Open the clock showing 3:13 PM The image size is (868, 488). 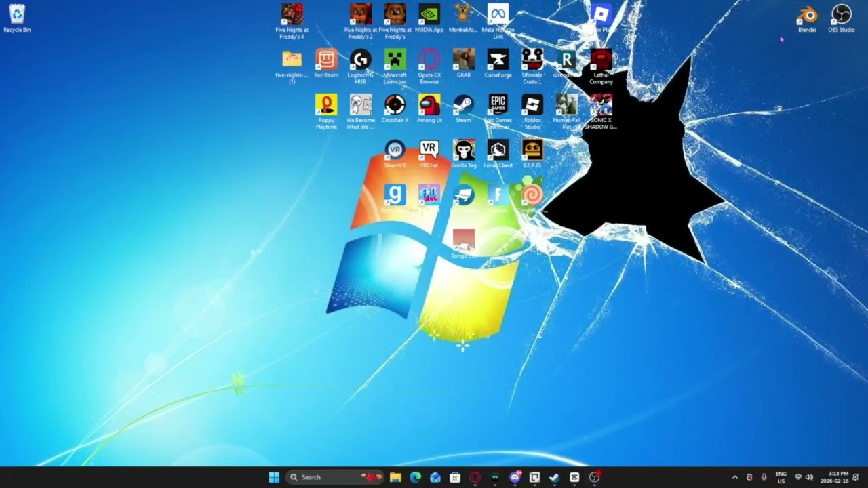(833, 477)
